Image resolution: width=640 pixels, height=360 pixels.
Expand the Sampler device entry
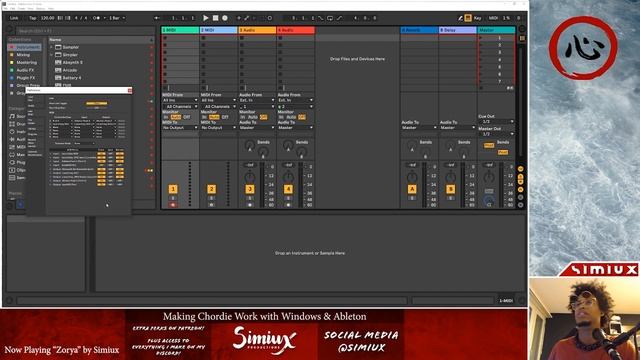point(51,47)
